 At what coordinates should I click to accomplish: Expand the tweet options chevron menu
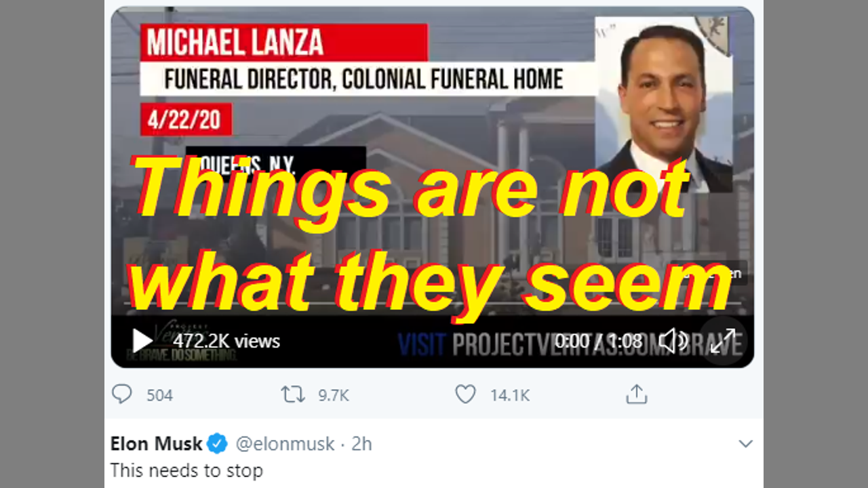pos(745,444)
